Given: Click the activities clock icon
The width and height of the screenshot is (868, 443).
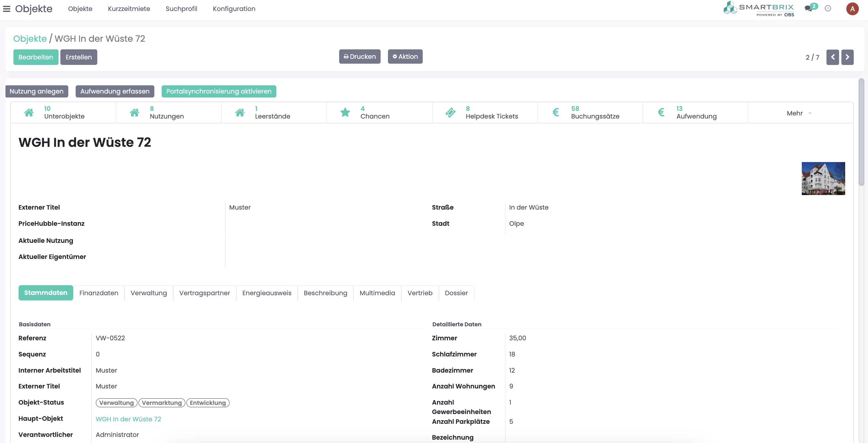Looking at the screenshot, I should (x=827, y=9).
